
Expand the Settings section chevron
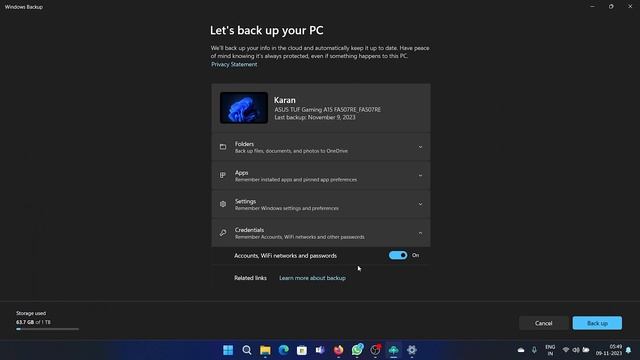(420, 204)
